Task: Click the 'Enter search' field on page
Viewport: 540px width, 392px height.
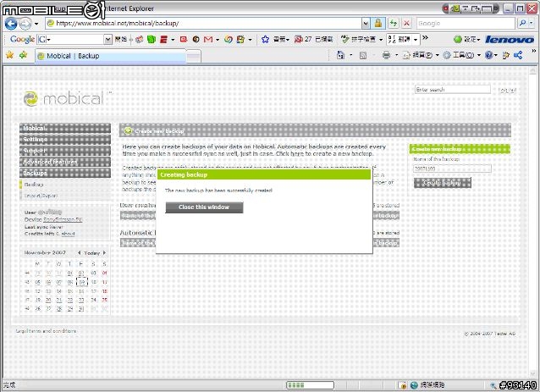Action: [453, 90]
